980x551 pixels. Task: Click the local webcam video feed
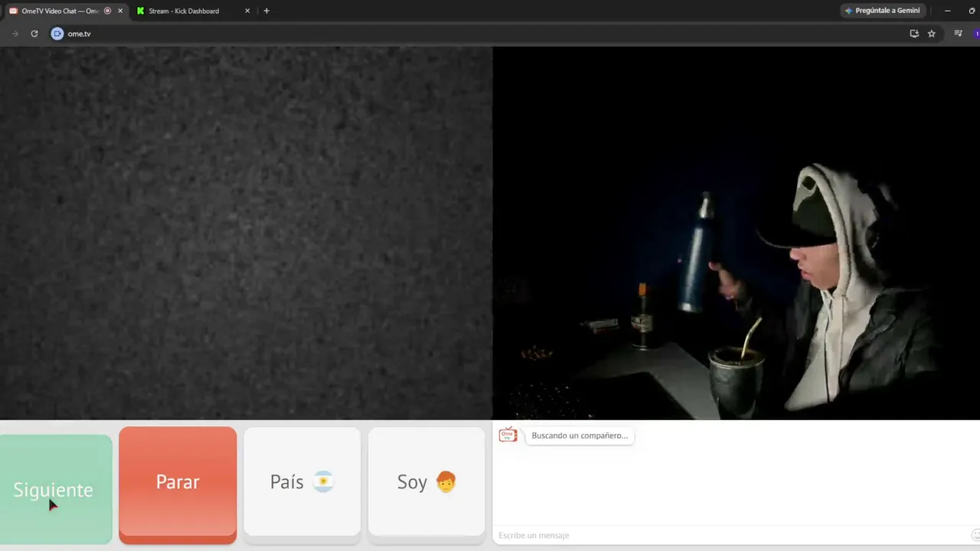coord(736,233)
